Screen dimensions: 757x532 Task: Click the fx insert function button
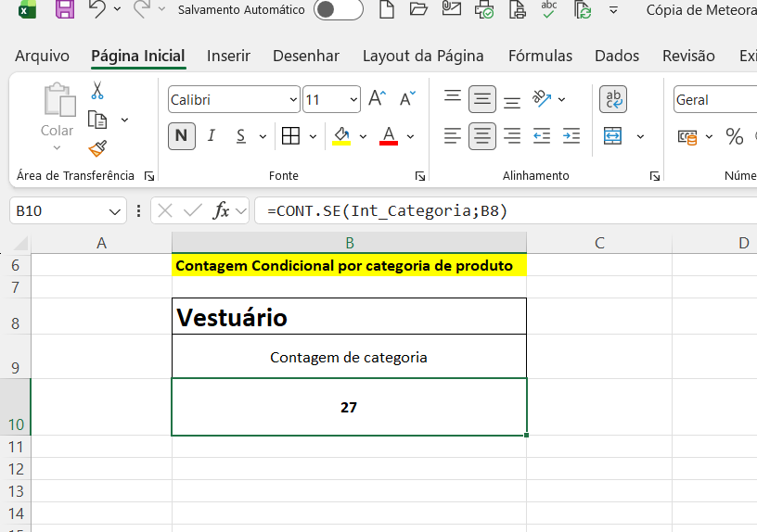[221, 210]
